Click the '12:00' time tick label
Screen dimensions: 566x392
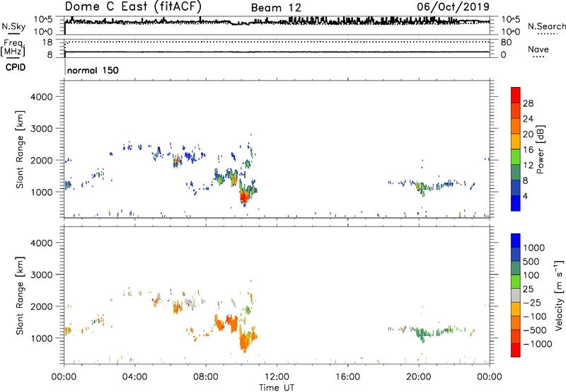click(277, 377)
